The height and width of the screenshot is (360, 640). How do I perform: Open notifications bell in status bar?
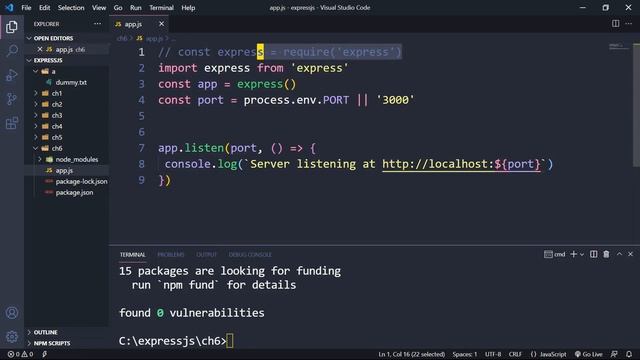(629, 354)
